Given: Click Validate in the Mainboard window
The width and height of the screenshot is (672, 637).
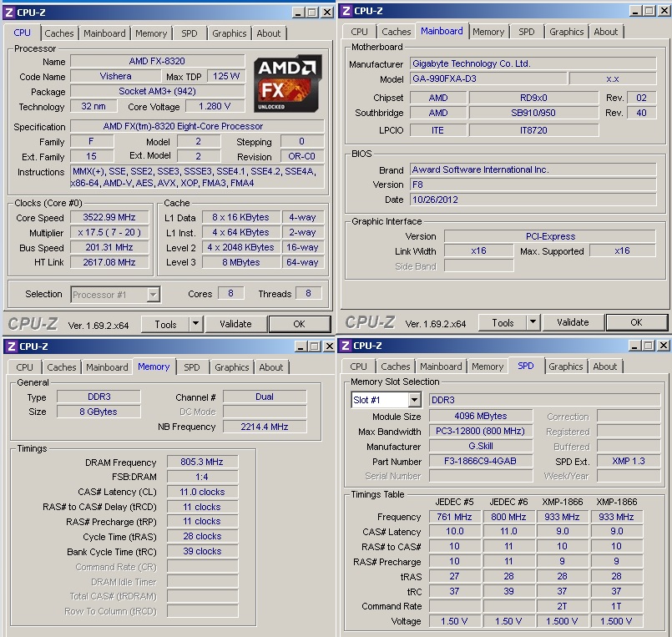Looking at the screenshot, I should click(x=573, y=322).
